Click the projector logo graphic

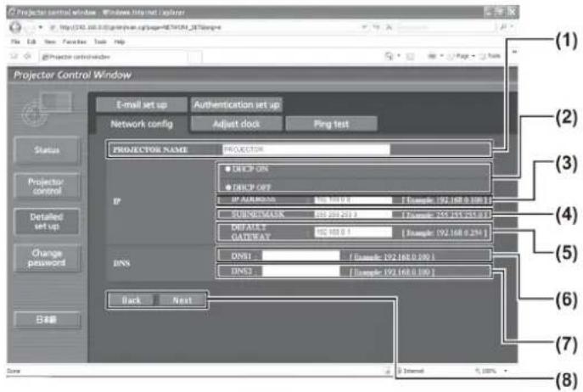click(x=46, y=109)
